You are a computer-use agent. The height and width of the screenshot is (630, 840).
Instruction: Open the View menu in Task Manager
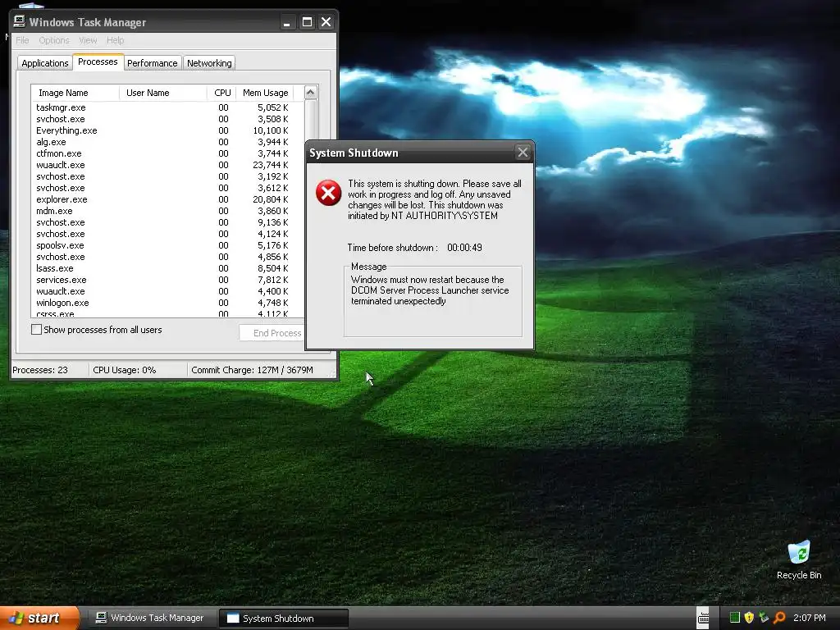pos(88,40)
